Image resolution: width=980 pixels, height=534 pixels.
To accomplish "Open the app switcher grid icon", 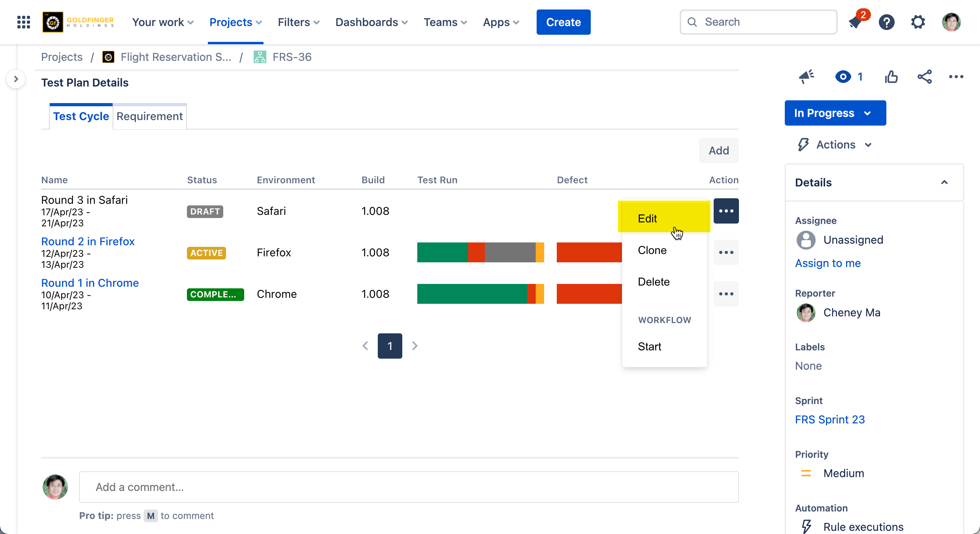I will tap(24, 22).
